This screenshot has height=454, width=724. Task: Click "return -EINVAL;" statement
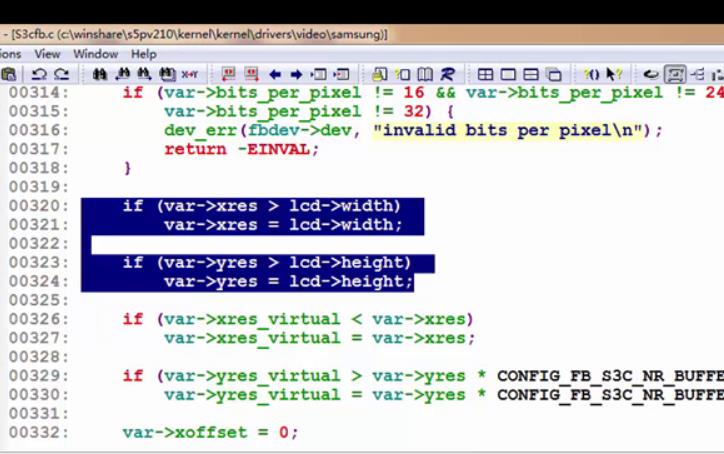pyautogui.click(x=241, y=150)
